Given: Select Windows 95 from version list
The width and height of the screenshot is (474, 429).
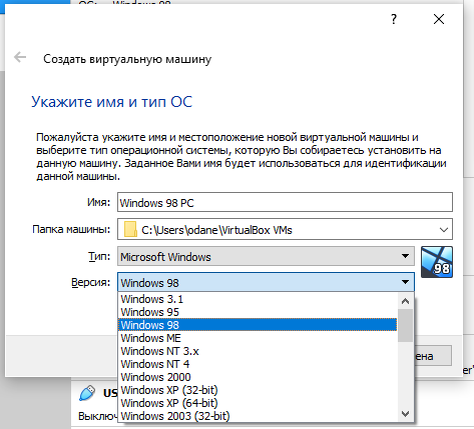Looking at the screenshot, I should [257, 312].
